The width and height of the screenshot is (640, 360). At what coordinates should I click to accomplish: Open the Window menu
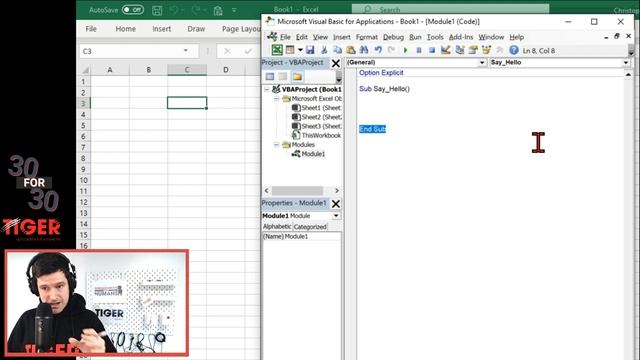491,37
